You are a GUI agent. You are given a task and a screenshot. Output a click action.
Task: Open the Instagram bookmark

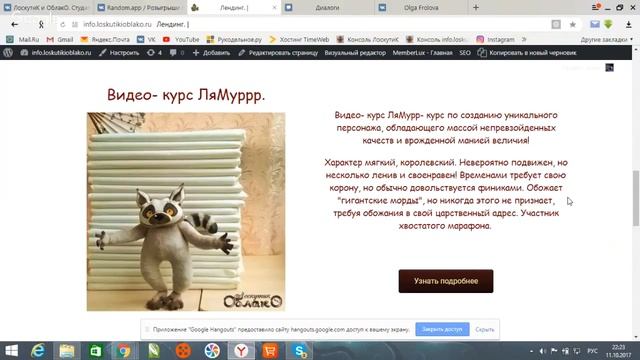coord(496,40)
